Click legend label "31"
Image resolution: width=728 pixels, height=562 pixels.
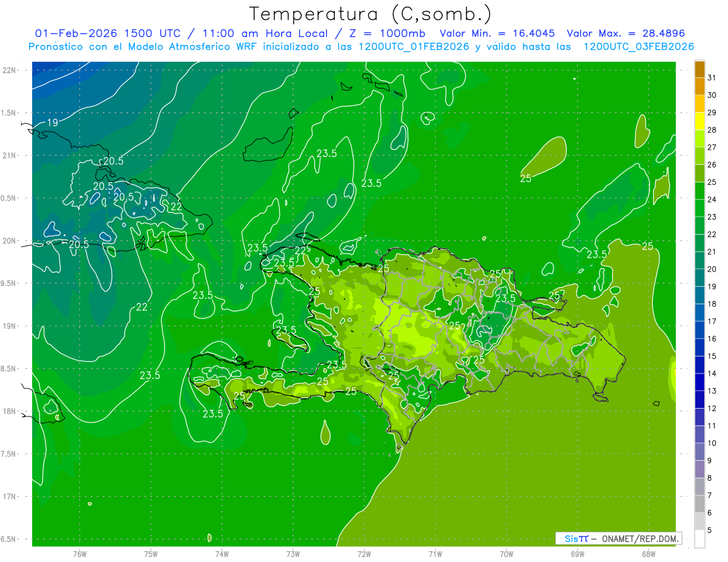click(x=712, y=77)
